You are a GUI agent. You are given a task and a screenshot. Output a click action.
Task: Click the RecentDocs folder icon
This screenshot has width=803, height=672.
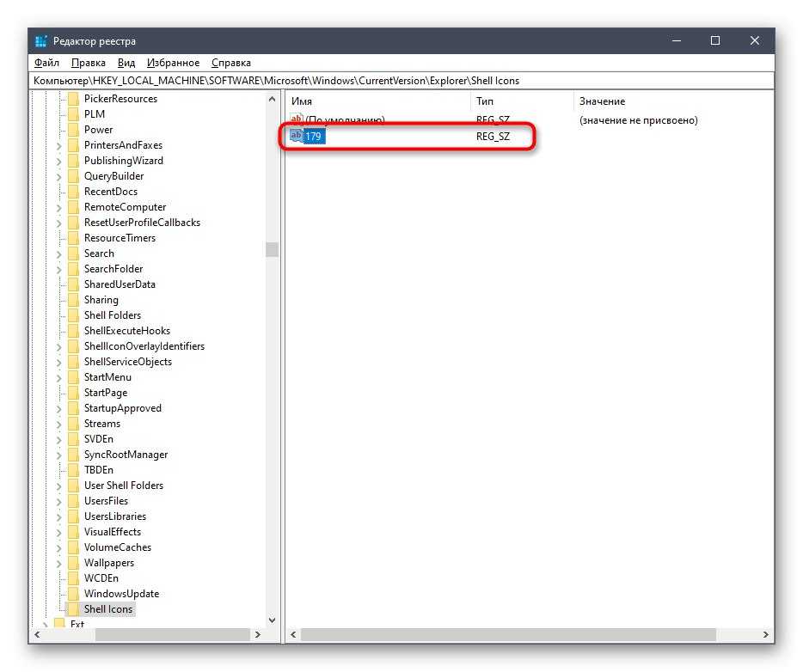(x=73, y=192)
